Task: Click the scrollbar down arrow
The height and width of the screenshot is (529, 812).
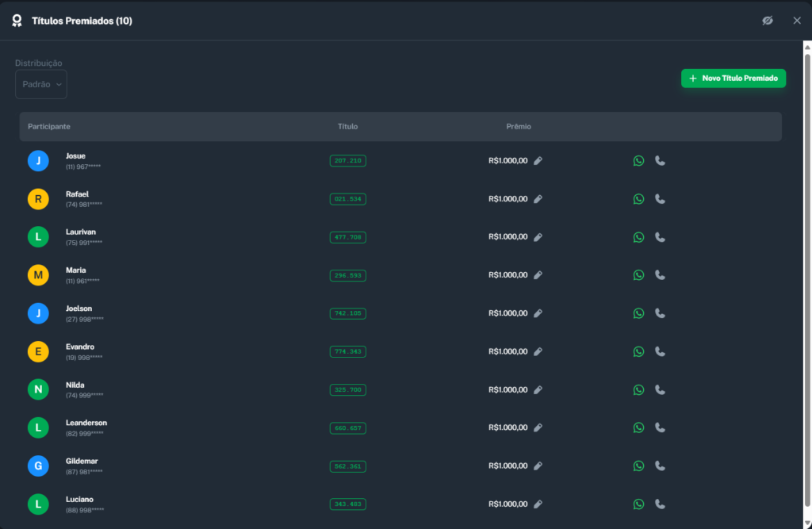Action: [807, 523]
